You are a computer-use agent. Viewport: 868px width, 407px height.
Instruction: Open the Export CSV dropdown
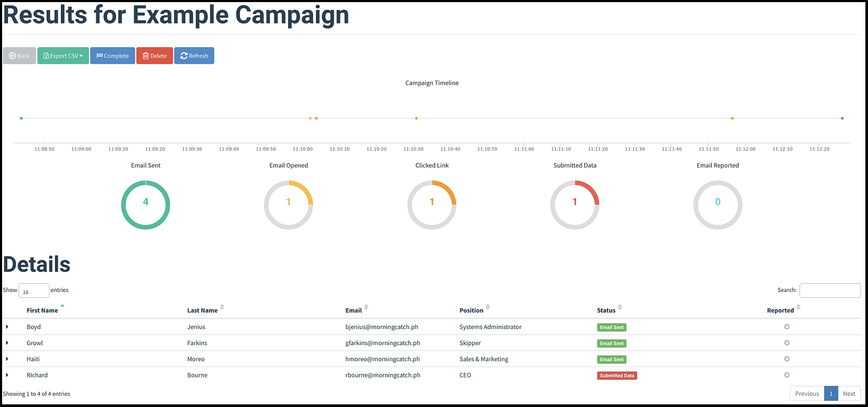63,56
